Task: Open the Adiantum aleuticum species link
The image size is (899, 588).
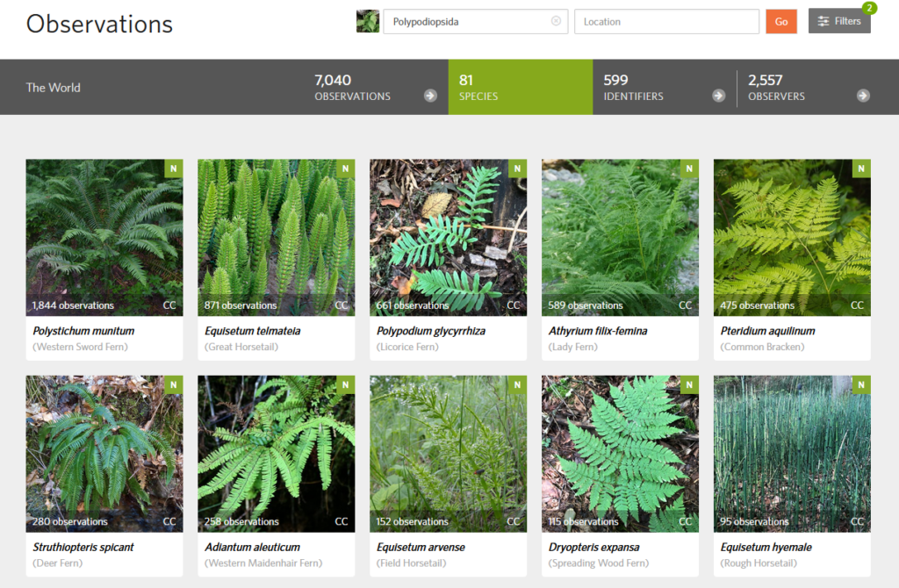Action: pos(252,547)
